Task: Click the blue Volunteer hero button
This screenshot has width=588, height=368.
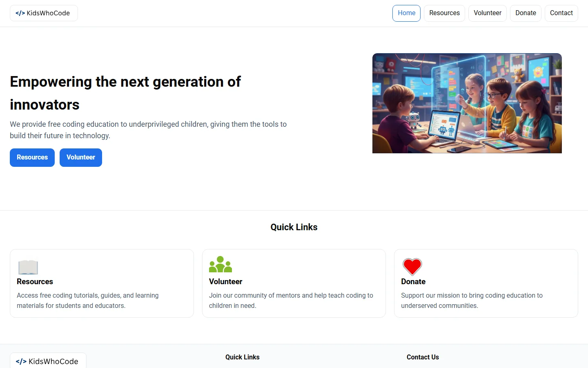Action: [x=81, y=157]
